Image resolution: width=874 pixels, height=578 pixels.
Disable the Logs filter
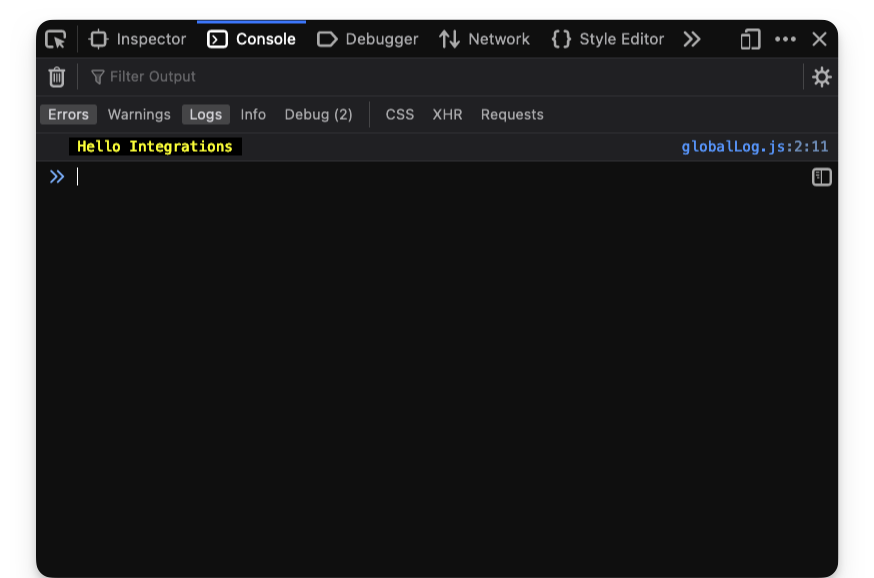(x=206, y=114)
